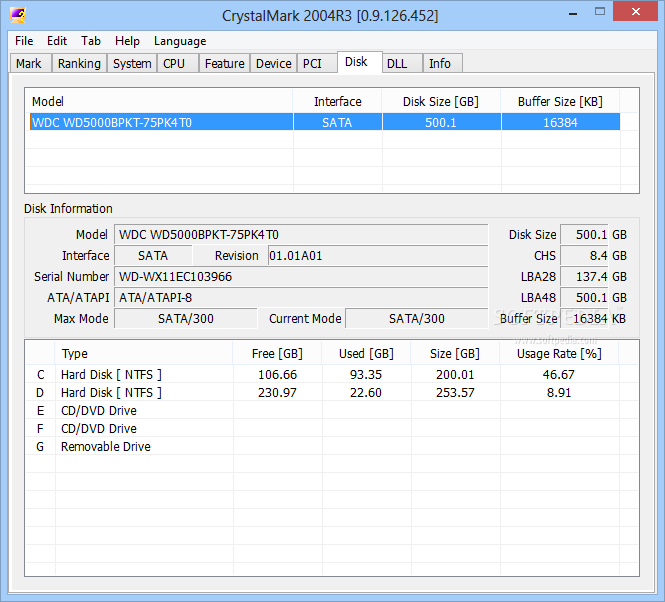This screenshot has width=665, height=602.
Task: Switch to the Ranking tab
Action: point(79,63)
